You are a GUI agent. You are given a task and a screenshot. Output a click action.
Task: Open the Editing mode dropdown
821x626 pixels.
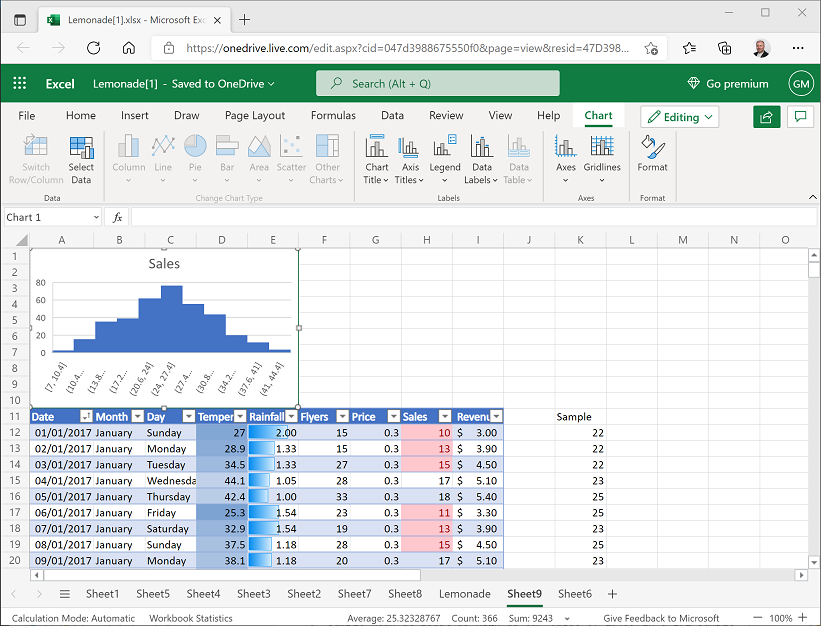click(x=679, y=116)
